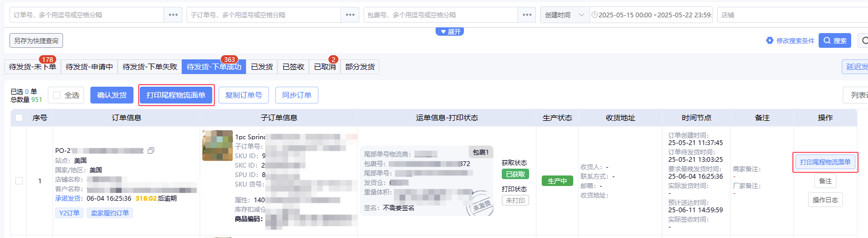The width and height of the screenshot is (868, 238).
Task: Open the 修改搜索条件 link
Action: coord(795,40)
